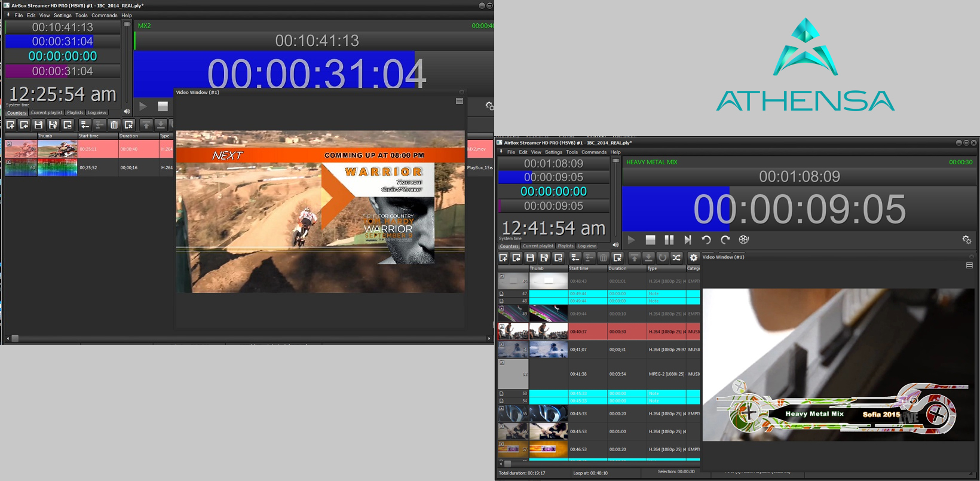This screenshot has width=980, height=481.
Task: Open Video Window menu icon in MX2 window
Action: pyautogui.click(x=460, y=101)
